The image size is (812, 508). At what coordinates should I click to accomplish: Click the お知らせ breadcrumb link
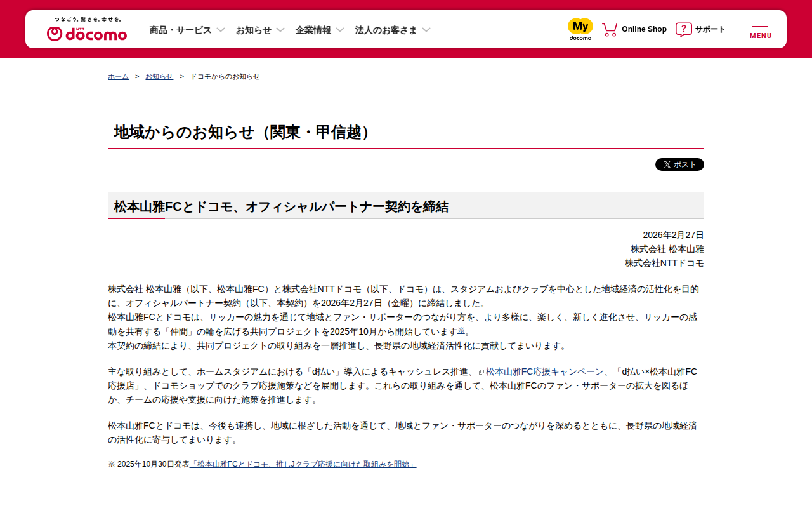(159, 76)
